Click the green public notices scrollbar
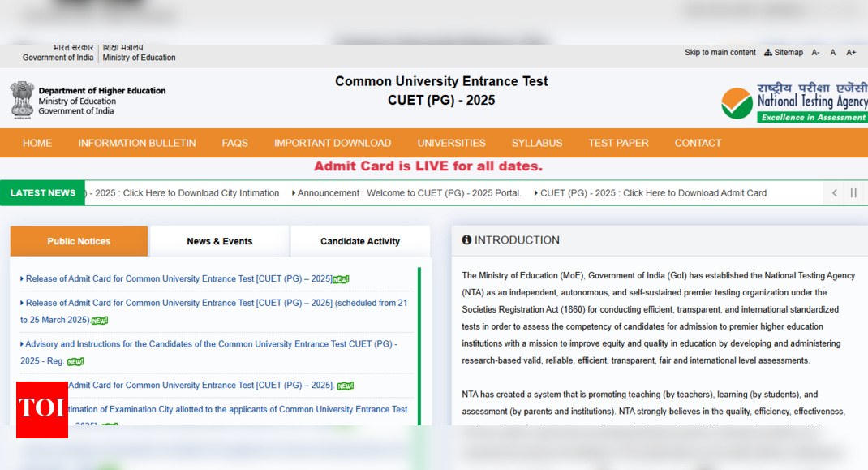Viewport: 868px width, 470px height. click(x=419, y=347)
